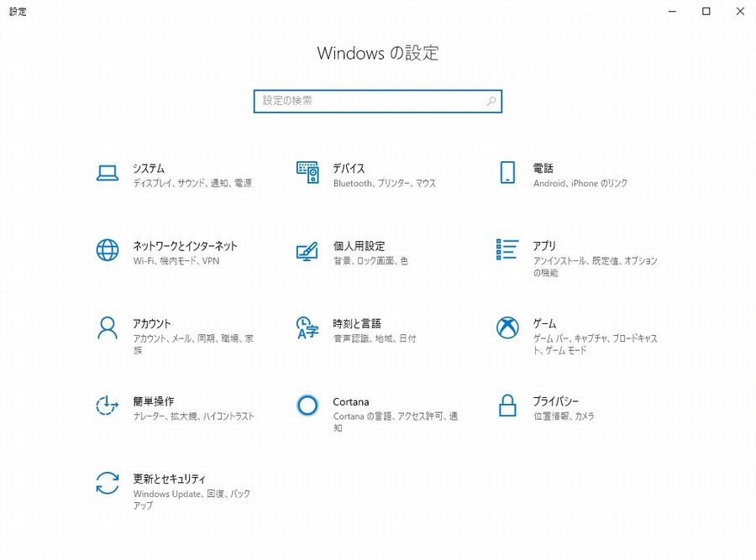
Task: Click the text ディスプレイ、サウンド、通知、電源
Action: [192, 183]
